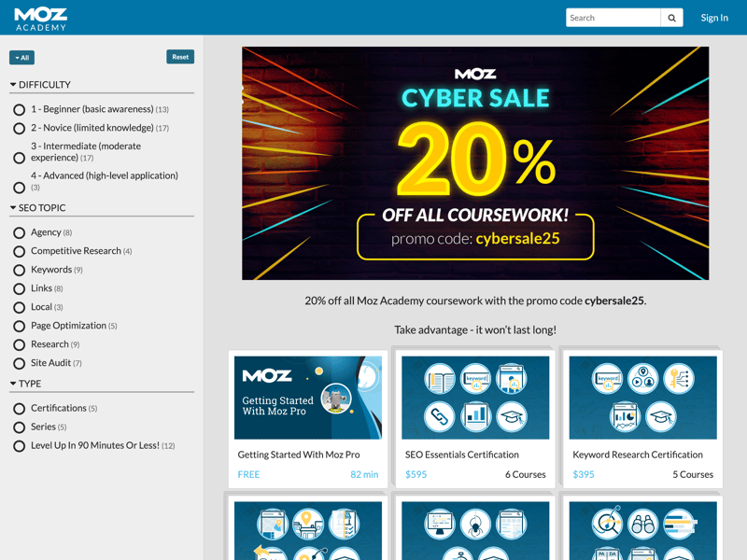The image size is (747, 560).
Task: Click the $395 price text
Action: click(583, 474)
